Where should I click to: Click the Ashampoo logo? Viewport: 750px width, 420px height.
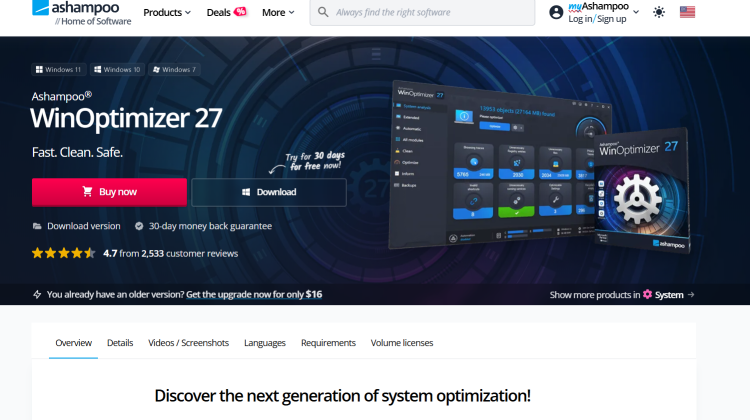tap(81, 13)
